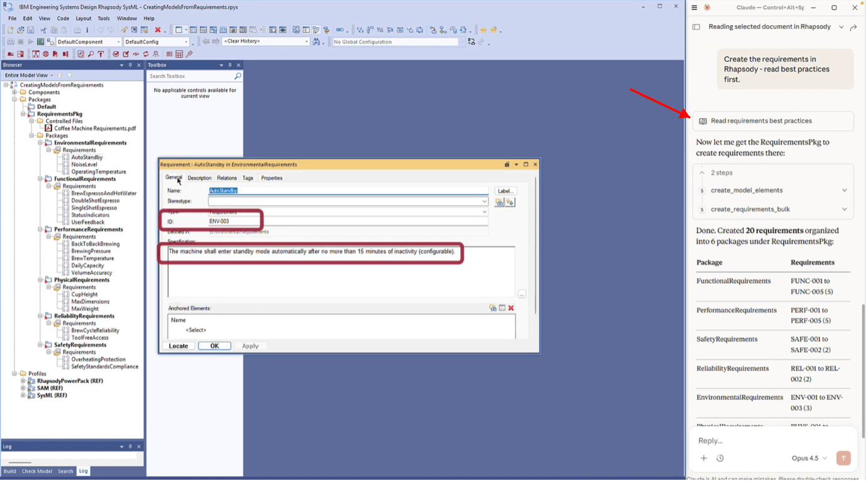Image resolution: width=868 pixels, height=481 pixels.
Task: Click the Locate button
Action: point(179,346)
